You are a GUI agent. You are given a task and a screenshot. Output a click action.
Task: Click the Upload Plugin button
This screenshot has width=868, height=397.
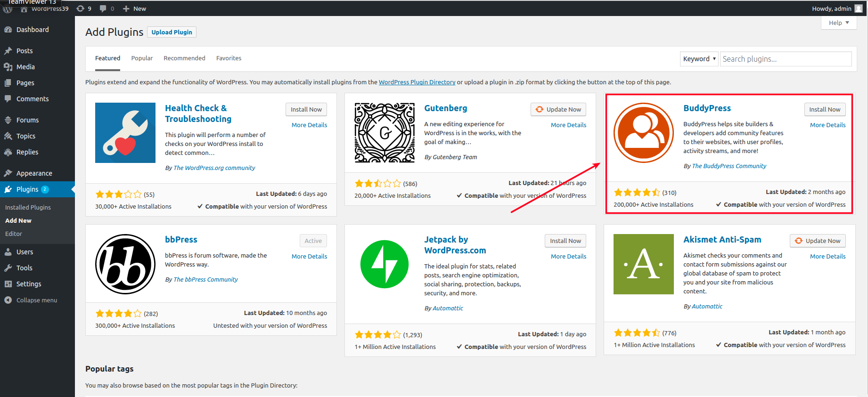tap(172, 32)
